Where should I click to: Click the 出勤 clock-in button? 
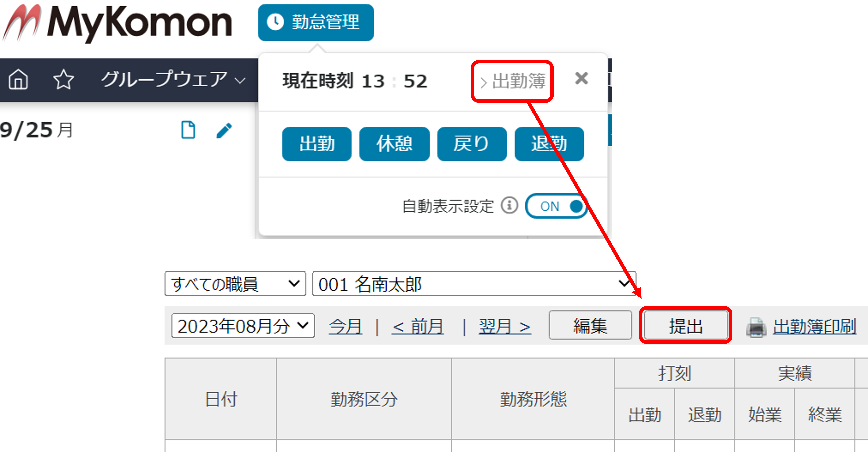pyautogui.click(x=317, y=144)
